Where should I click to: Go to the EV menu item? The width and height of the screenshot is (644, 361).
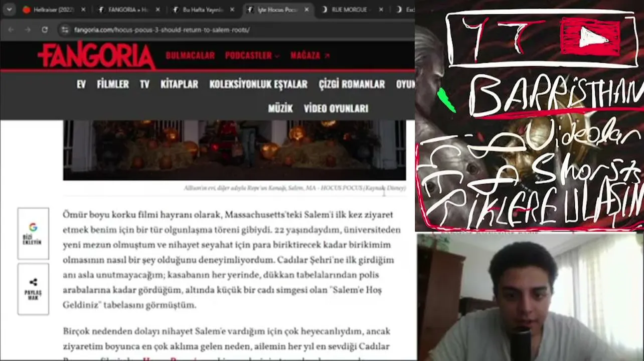coord(81,84)
